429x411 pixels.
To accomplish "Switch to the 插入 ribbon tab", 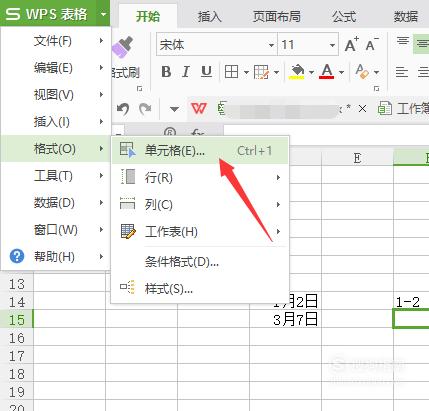I will [x=209, y=16].
